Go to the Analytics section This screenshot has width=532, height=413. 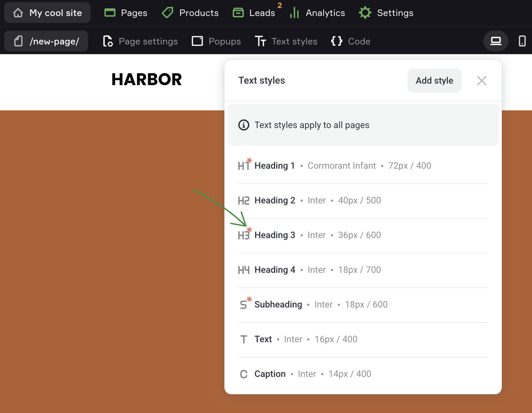pos(318,13)
